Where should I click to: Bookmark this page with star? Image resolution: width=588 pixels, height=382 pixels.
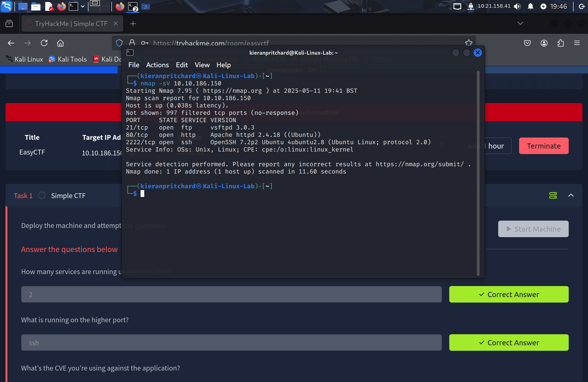[x=468, y=43]
